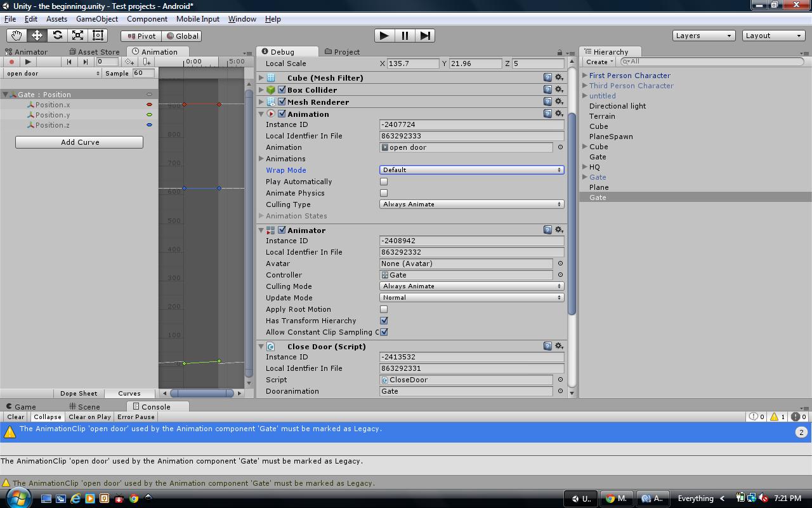812x508 pixels.
Task: Click the main Step frame button
Action: (426, 36)
